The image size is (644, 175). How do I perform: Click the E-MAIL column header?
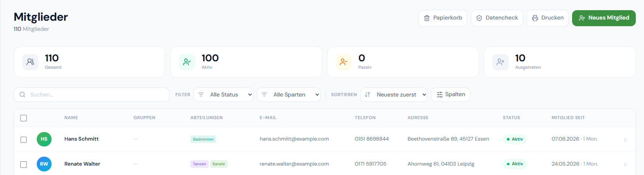click(268, 118)
